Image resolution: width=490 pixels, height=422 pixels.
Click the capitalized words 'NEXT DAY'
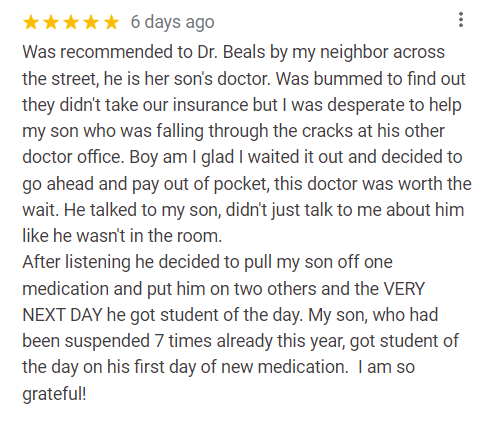(62, 315)
